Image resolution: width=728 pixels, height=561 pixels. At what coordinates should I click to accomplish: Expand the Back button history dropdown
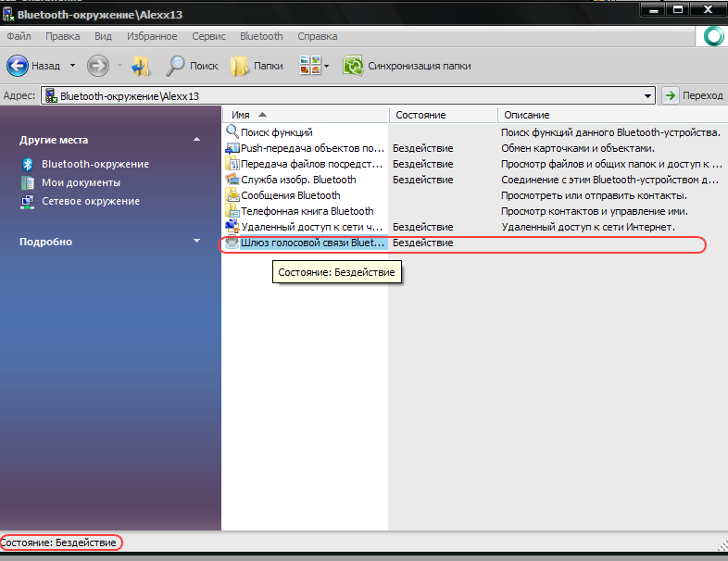pyautogui.click(x=72, y=66)
